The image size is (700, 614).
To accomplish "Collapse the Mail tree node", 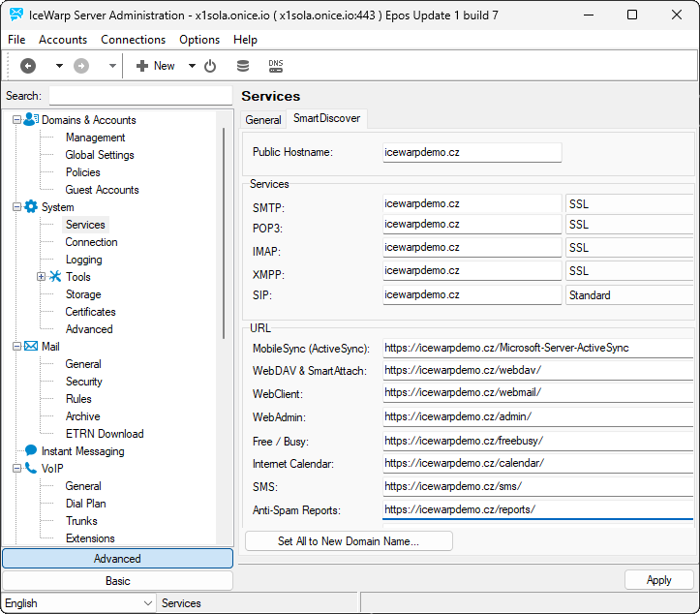I will [16, 346].
